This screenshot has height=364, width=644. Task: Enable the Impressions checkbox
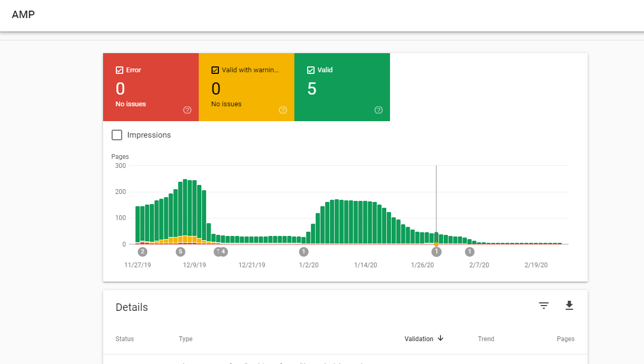point(117,135)
